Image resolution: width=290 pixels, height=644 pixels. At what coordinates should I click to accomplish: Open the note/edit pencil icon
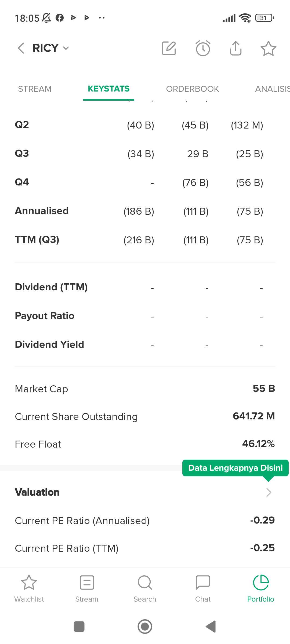coord(169,48)
